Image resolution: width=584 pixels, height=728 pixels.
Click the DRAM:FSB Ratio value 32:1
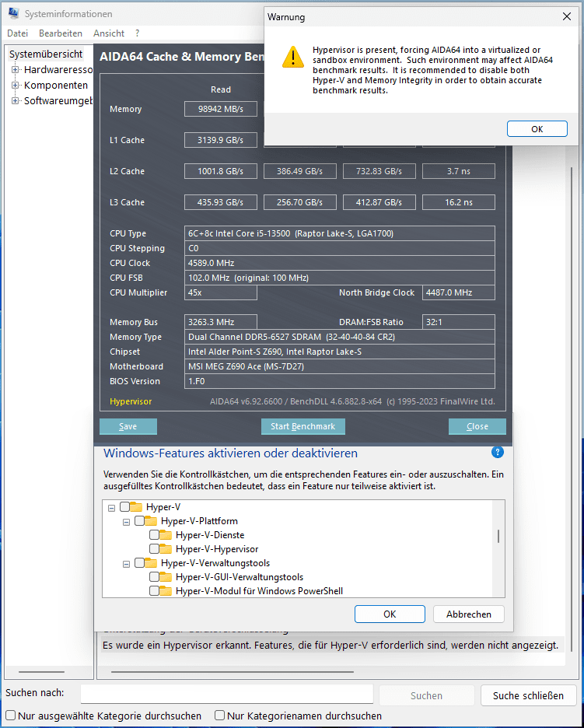click(459, 322)
